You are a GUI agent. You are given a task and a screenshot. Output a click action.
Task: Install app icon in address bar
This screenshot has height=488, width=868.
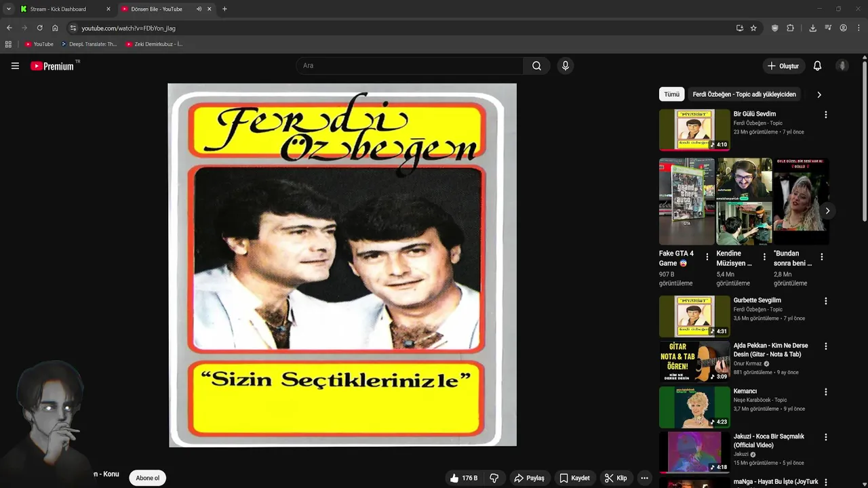point(739,28)
